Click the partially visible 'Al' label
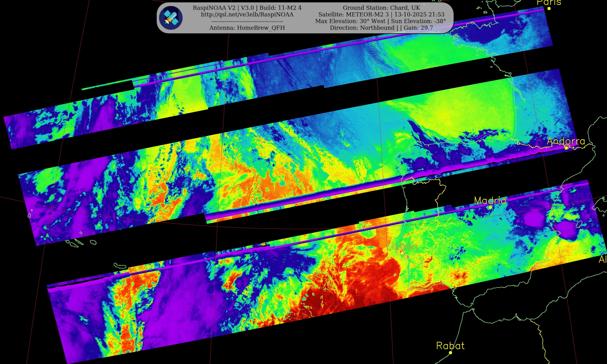The image size is (607, 364). (x=602, y=259)
